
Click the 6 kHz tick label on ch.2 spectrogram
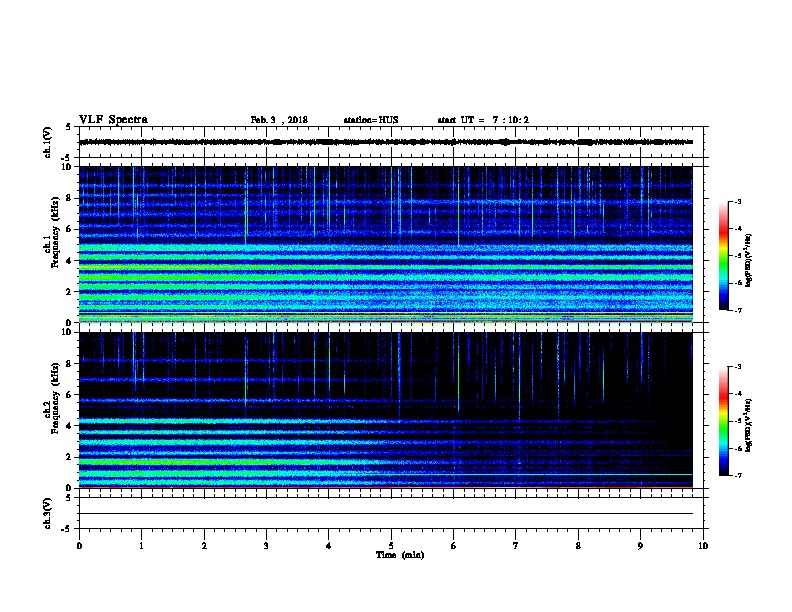point(69,395)
